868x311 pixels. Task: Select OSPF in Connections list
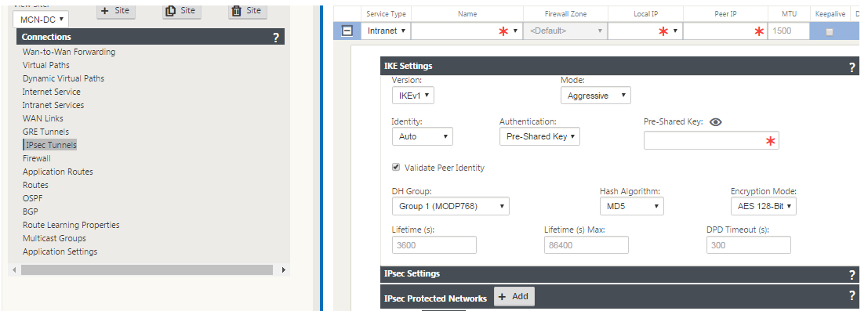[x=33, y=198]
